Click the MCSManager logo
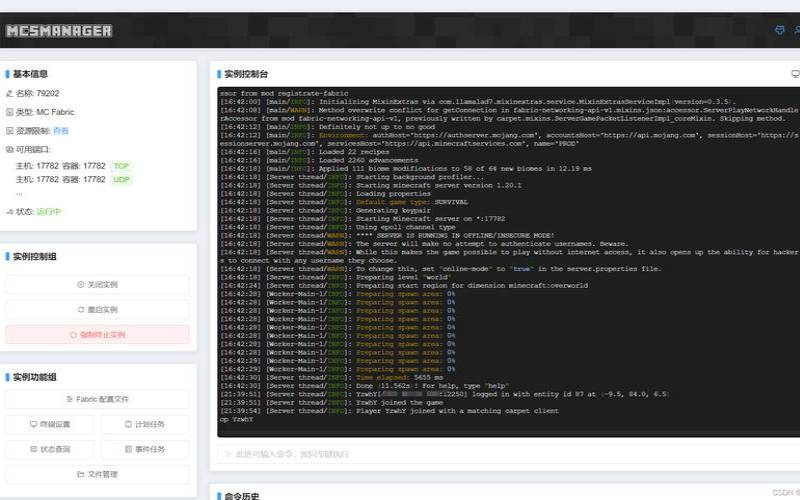Screen dimensions: 800x500 coord(59,31)
